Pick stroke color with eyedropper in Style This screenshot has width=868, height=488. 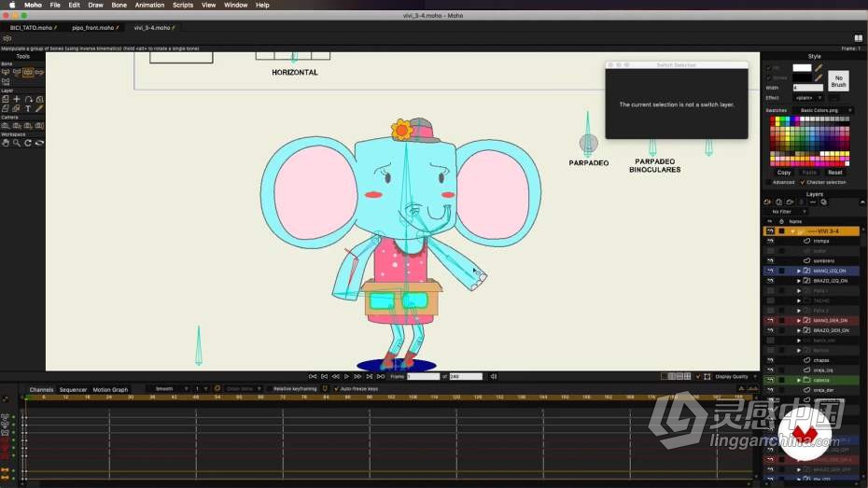click(x=819, y=77)
